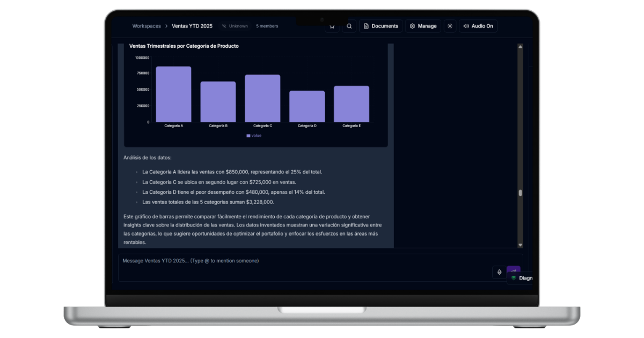Image resolution: width=644 pixels, height=338 pixels.
Task: Click the microphone voice input icon
Action: 499,272
